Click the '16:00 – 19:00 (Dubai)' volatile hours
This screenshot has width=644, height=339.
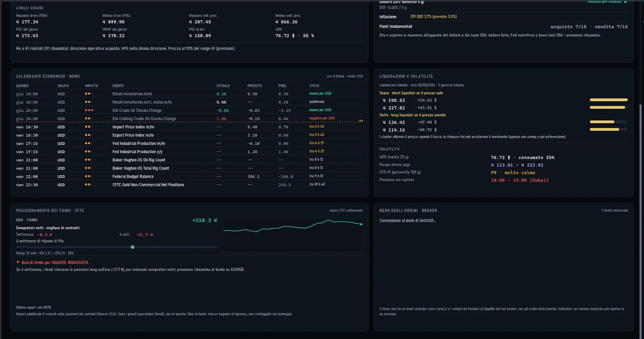[x=520, y=180]
